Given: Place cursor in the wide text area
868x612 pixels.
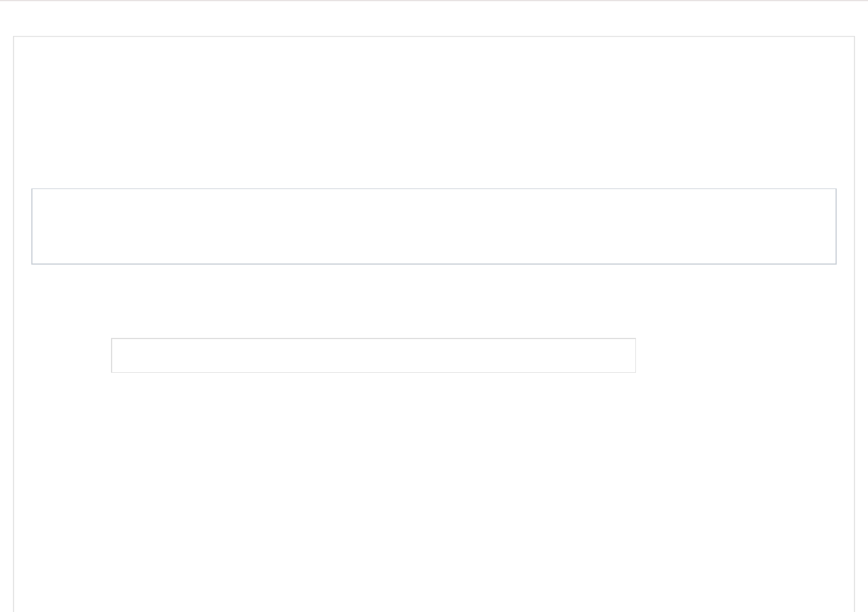Looking at the screenshot, I should pos(434,226).
